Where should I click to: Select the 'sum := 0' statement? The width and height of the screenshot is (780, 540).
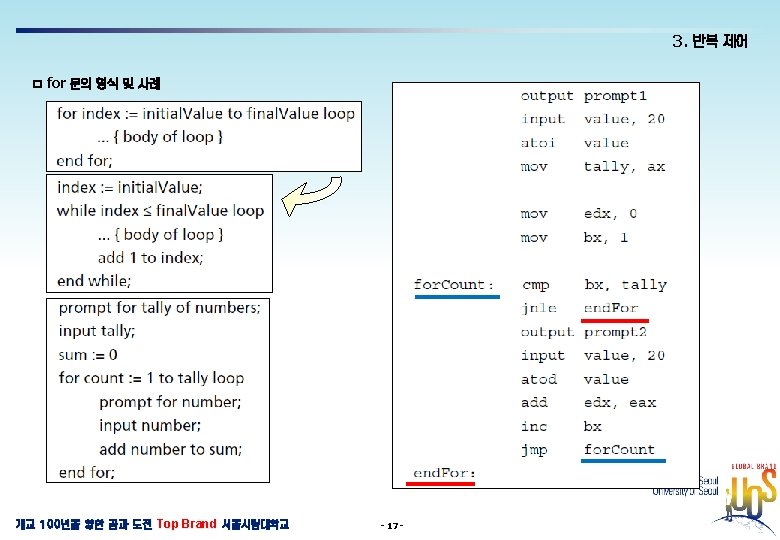88,355
